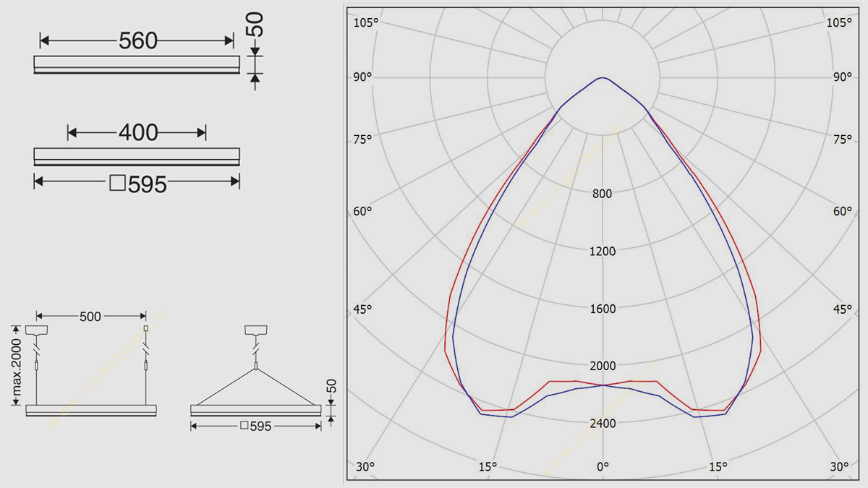Click the 400 dimension label
868x488 pixels.
tap(138, 132)
